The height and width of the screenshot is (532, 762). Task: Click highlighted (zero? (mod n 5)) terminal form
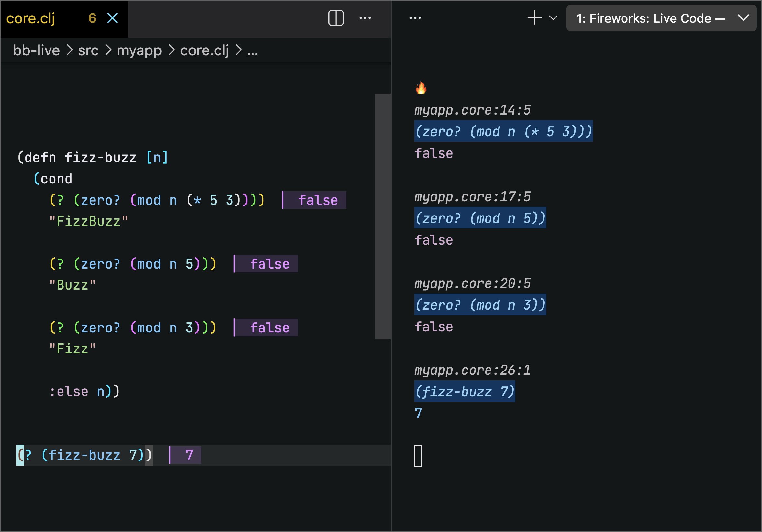pyautogui.click(x=480, y=218)
